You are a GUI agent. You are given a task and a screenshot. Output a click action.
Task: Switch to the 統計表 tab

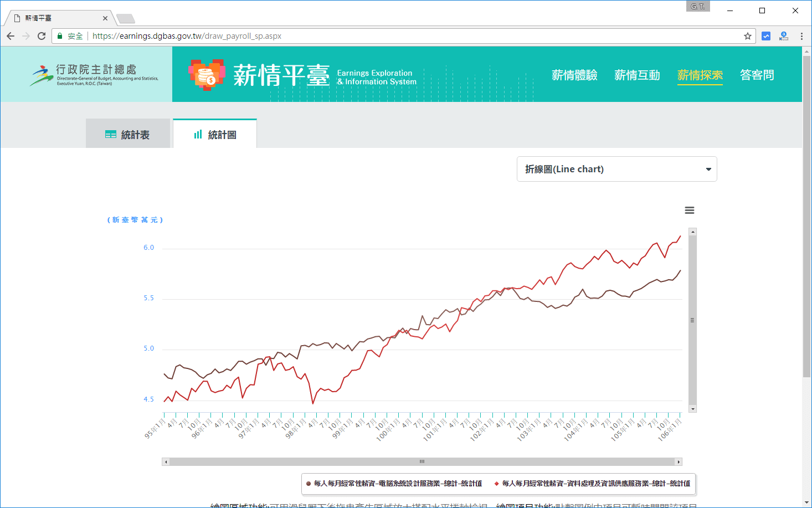point(128,135)
